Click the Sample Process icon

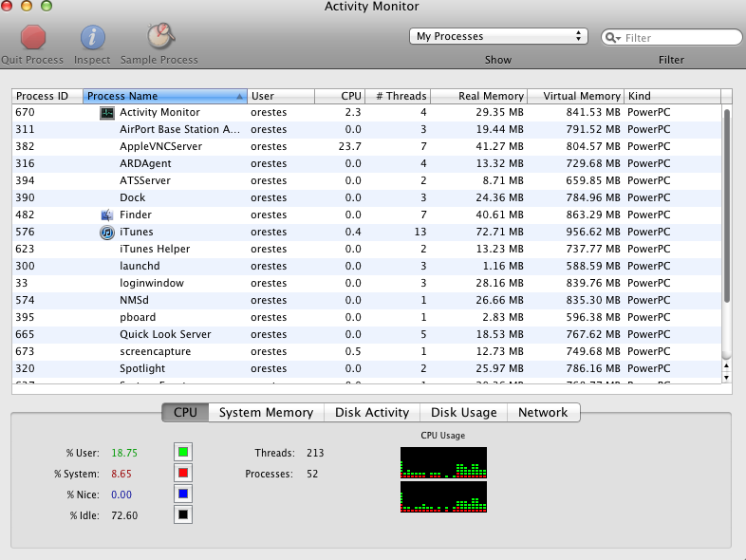point(160,36)
